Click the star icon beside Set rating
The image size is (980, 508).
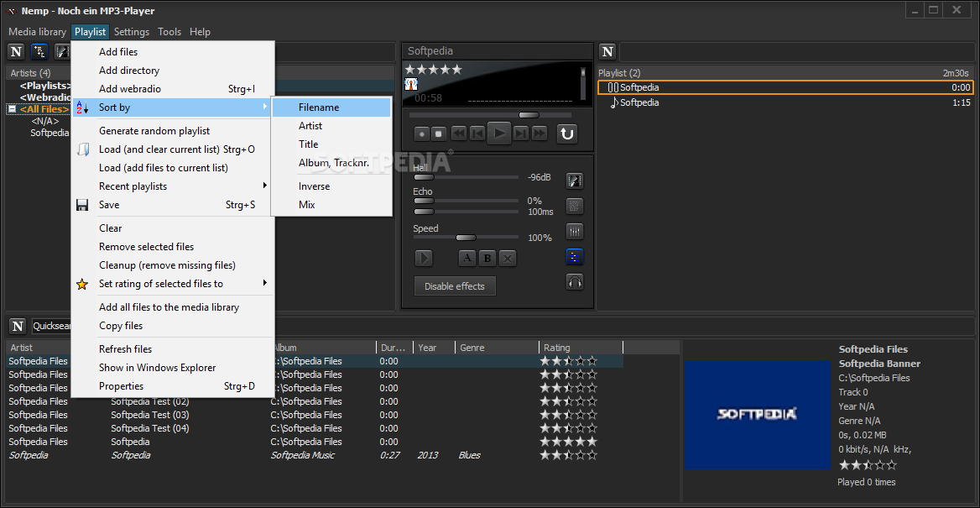[x=82, y=284]
